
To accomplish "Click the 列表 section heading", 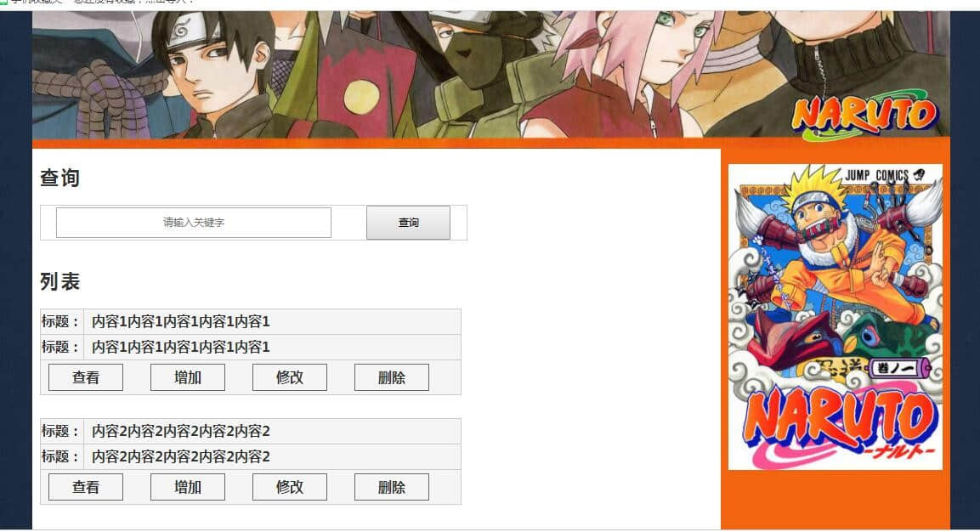I will tap(60, 281).
